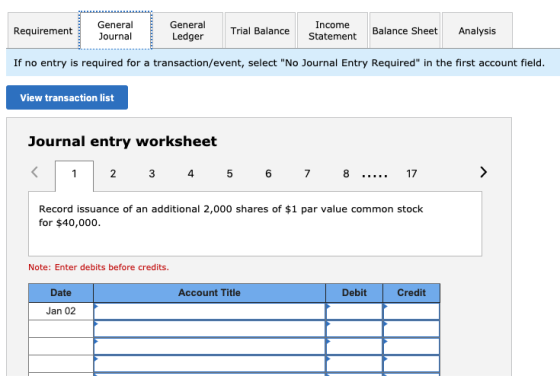The image size is (560, 379).
Task: Click the Debit field in fourth row
Action: tap(354, 364)
